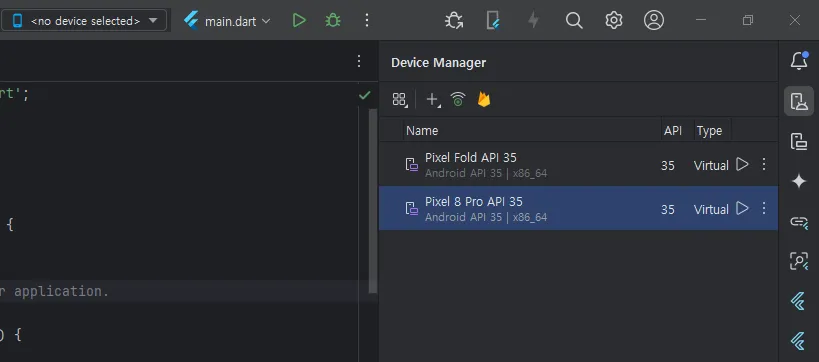Open lower Flutter tool window sidebar icon

pyautogui.click(x=798, y=341)
